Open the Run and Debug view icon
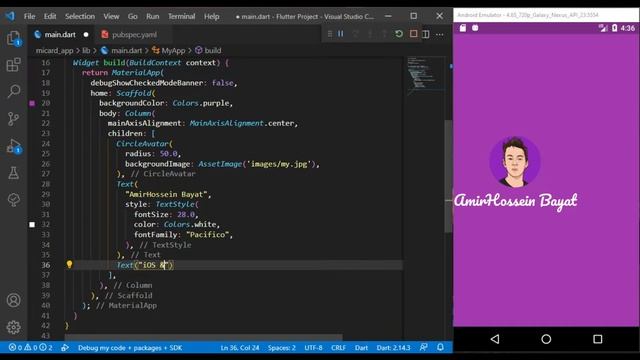 pyautogui.click(x=13, y=146)
